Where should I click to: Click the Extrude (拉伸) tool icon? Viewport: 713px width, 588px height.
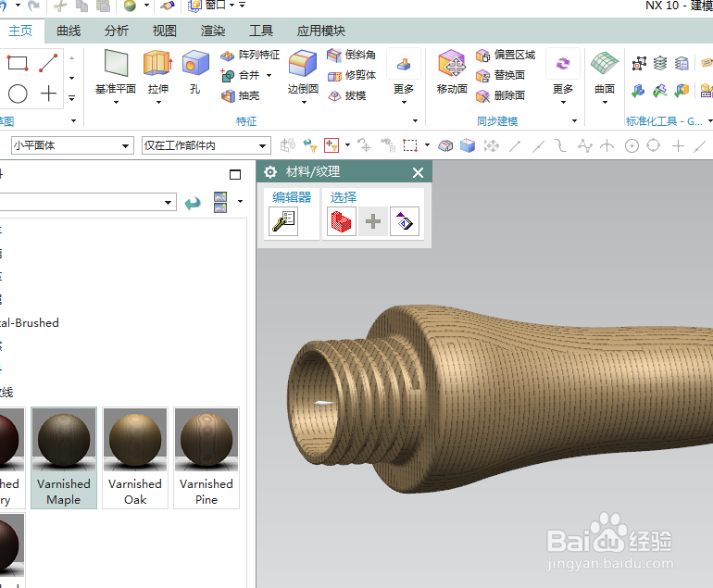pyautogui.click(x=157, y=63)
